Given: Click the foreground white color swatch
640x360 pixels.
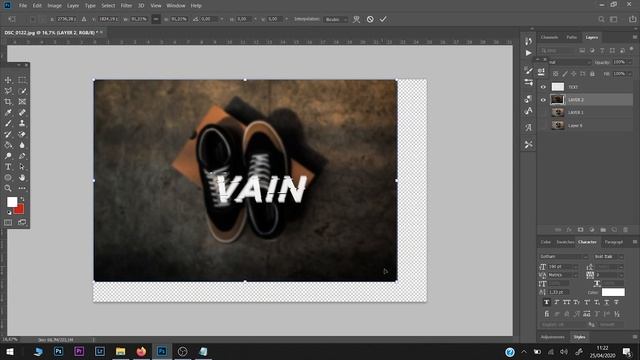Looking at the screenshot, I should pos(11,202).
